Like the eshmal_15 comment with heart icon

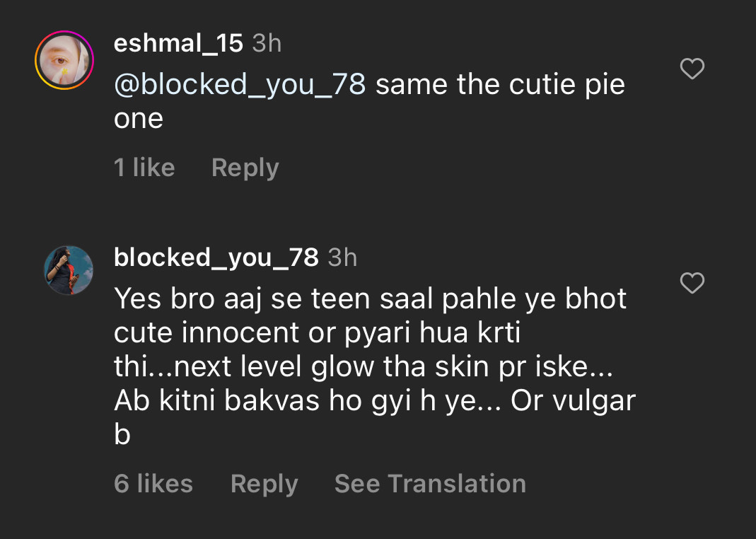692,69
